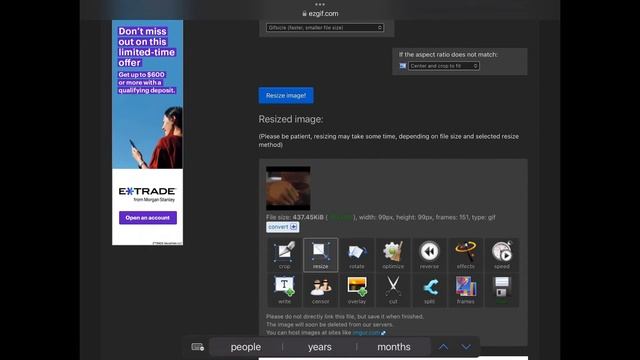
Task: Open the rotate tool
Action: [x=357, y=255]
